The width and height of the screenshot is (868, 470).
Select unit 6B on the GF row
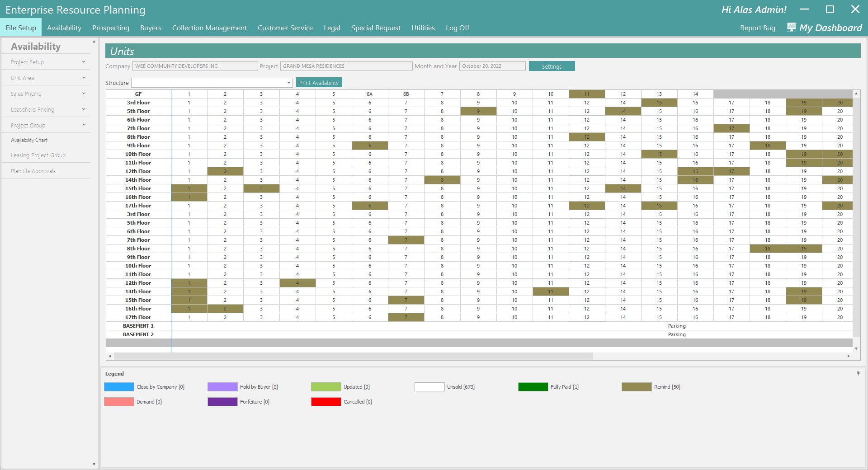(406, 94)
